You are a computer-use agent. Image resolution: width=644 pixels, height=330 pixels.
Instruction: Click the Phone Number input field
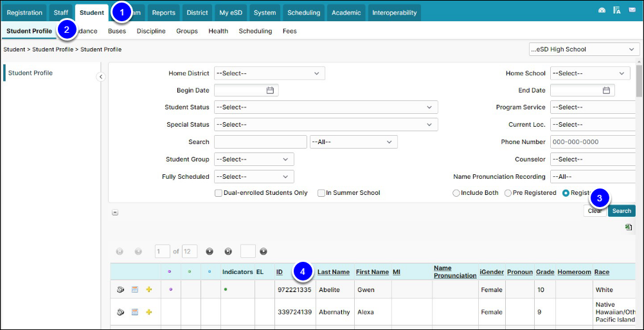coord(593,142)
